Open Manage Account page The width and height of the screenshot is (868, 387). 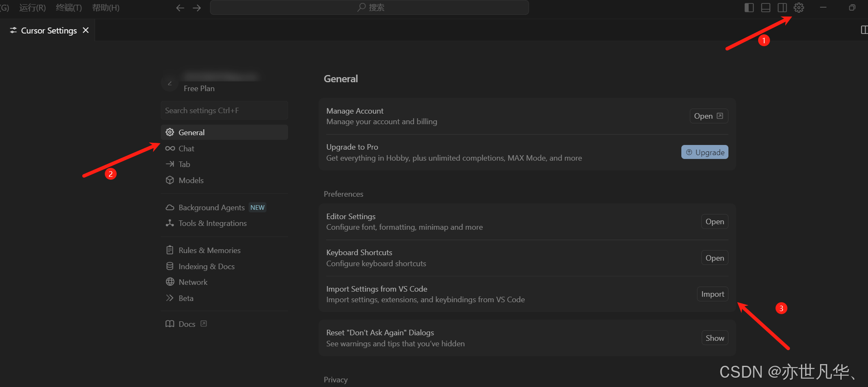point(708,116)
